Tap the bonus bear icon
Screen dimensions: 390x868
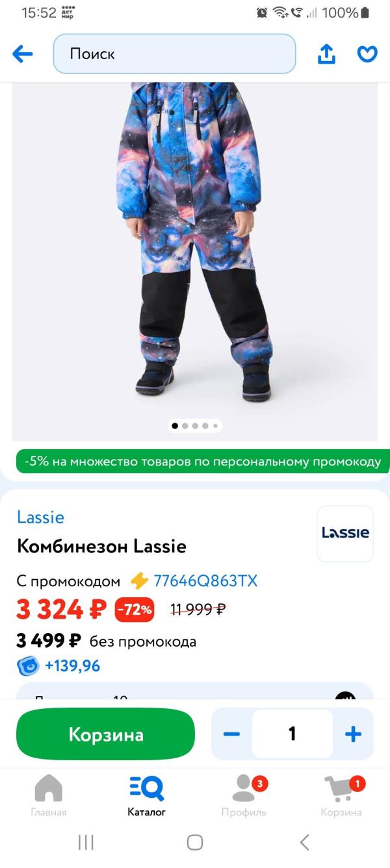coord(28,665)
